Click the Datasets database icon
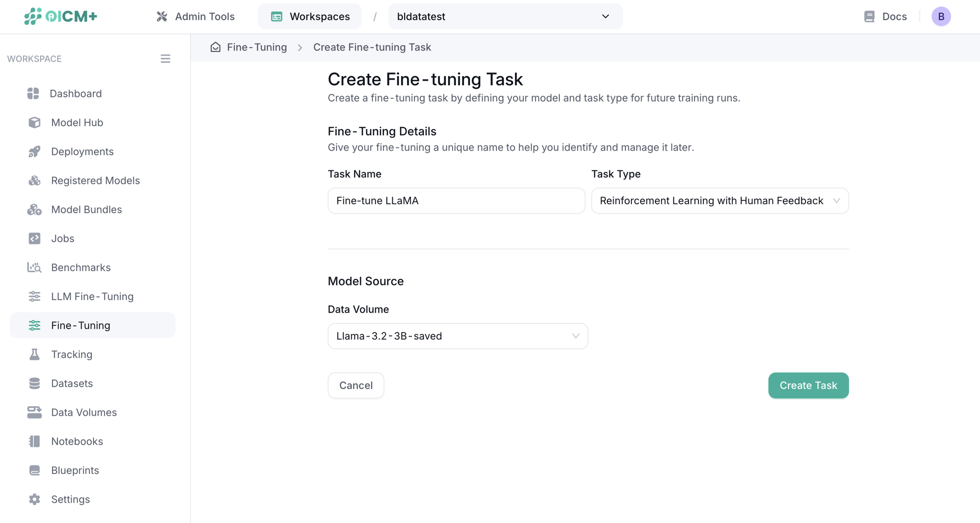This screenshot has height=523, width=980. coord(34,384)
